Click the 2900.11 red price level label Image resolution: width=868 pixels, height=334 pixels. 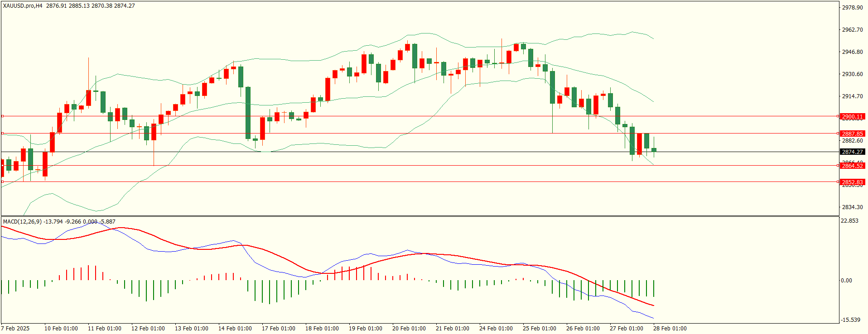click(852, 116)
